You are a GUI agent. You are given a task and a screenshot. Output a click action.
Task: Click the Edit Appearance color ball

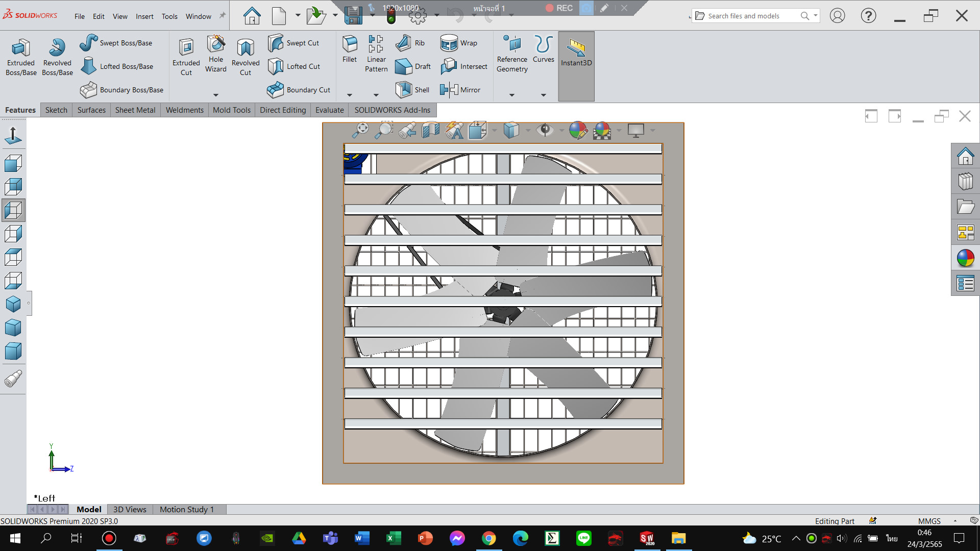coord(578,130)
